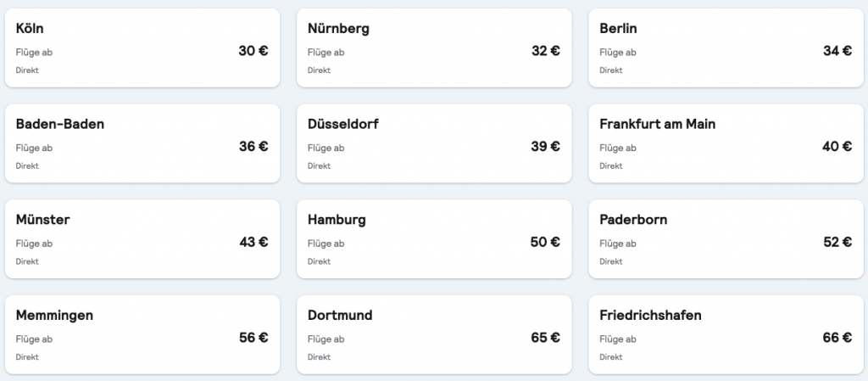Select the 39 € Düsseldorf fare
Image resolution: width=868 pixels, height=381 pixels.
545,146
